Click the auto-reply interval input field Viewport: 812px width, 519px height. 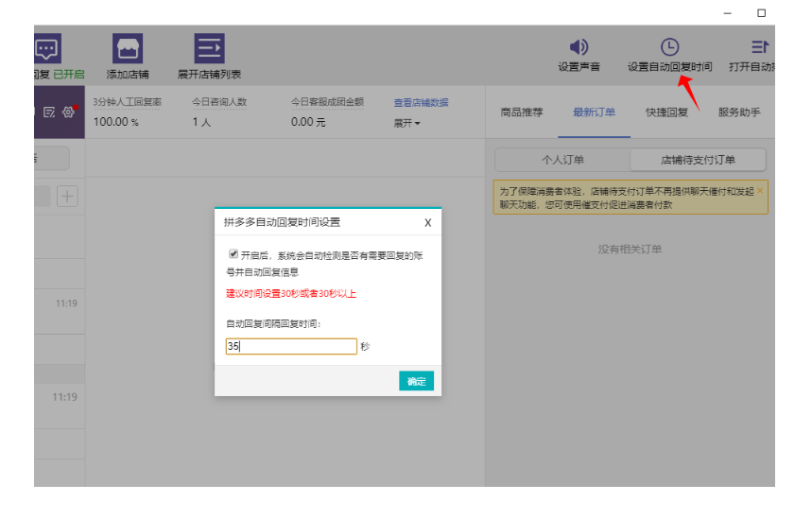(x=291, y=347)
